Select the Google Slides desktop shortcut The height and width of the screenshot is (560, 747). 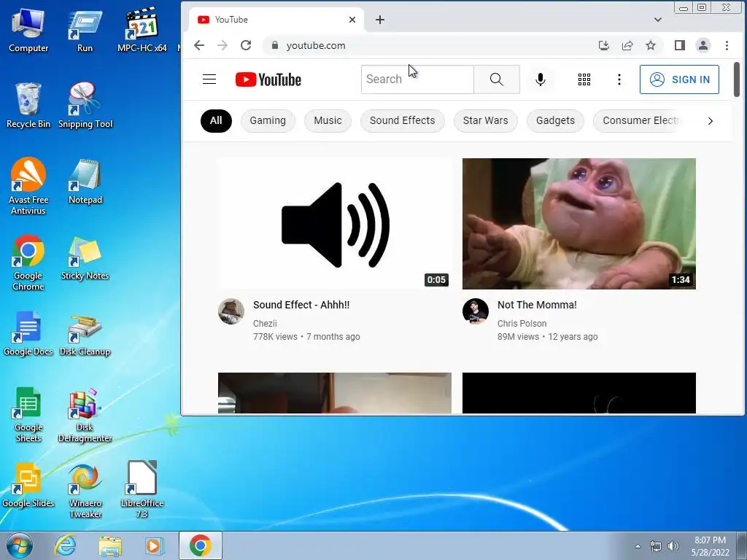28,486
